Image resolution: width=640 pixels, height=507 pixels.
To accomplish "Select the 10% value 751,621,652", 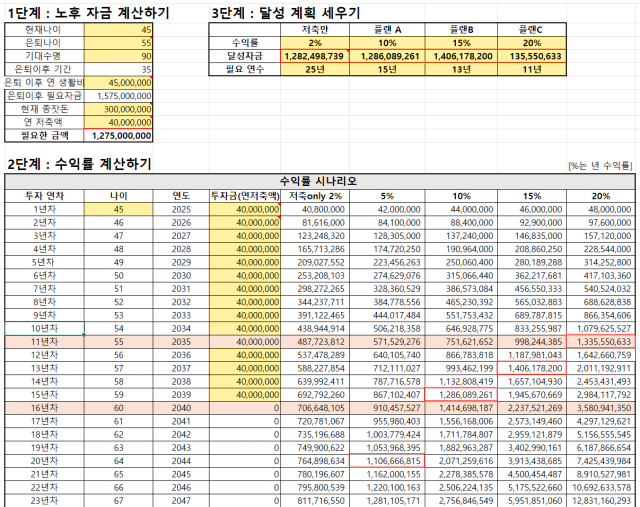I will click(461, 342).
